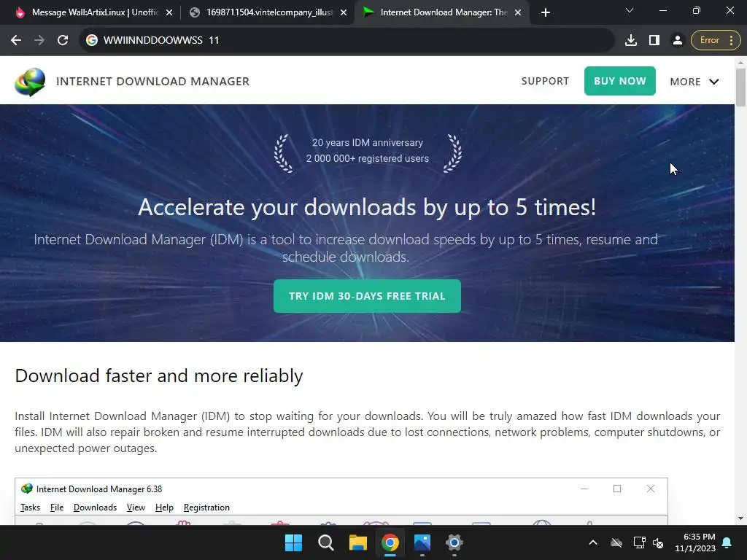The height and width of the screenshot is (560, 747).
Task: Open a new browser tab
Action: click(x=546, y=12)
